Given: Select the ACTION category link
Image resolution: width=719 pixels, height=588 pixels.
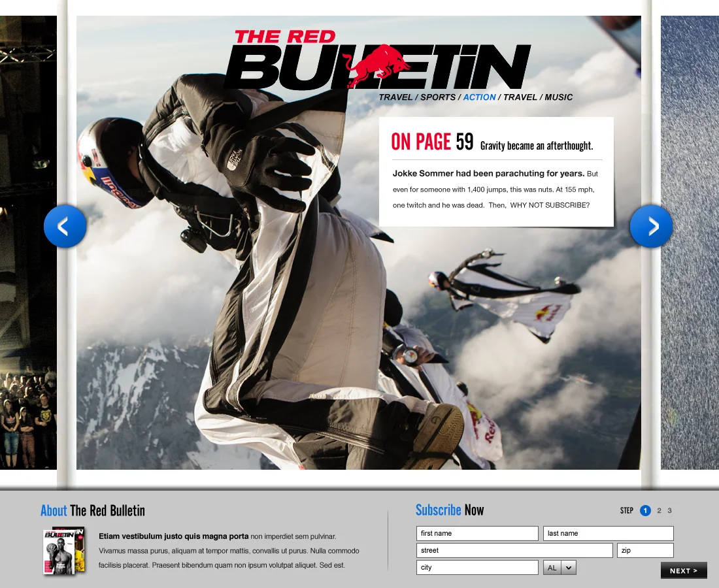Looking at the screenshot, I should [479, 97].
